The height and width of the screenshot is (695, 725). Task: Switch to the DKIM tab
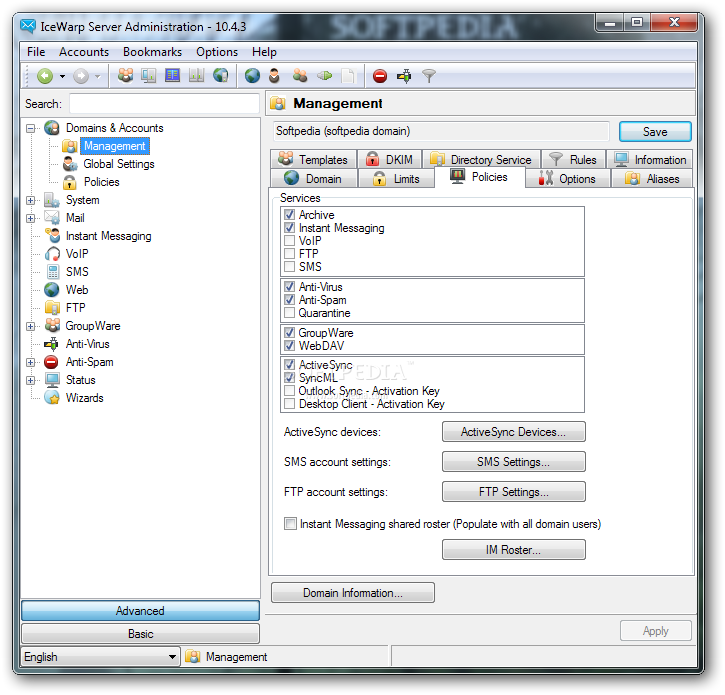pos(389,160)
